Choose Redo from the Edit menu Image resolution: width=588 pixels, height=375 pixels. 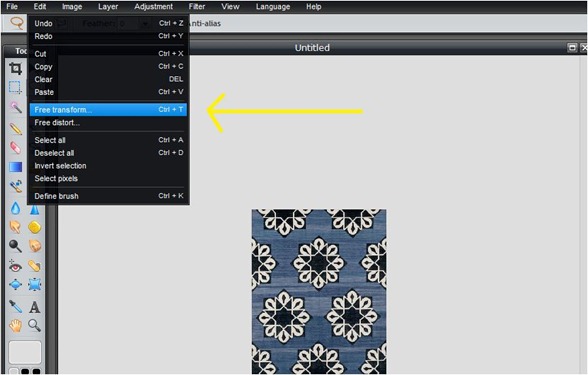pos(108,36)
